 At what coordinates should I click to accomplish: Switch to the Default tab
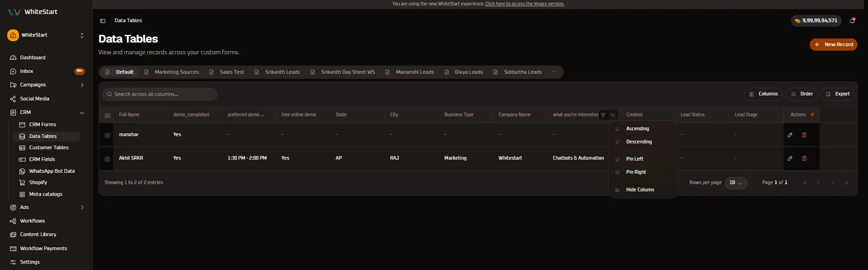119,72
